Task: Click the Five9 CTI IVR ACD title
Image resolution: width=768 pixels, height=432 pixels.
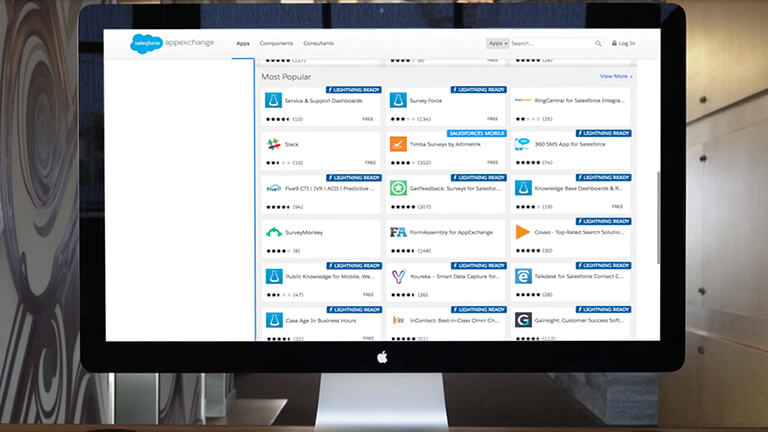Action: (x=330, y=189)
